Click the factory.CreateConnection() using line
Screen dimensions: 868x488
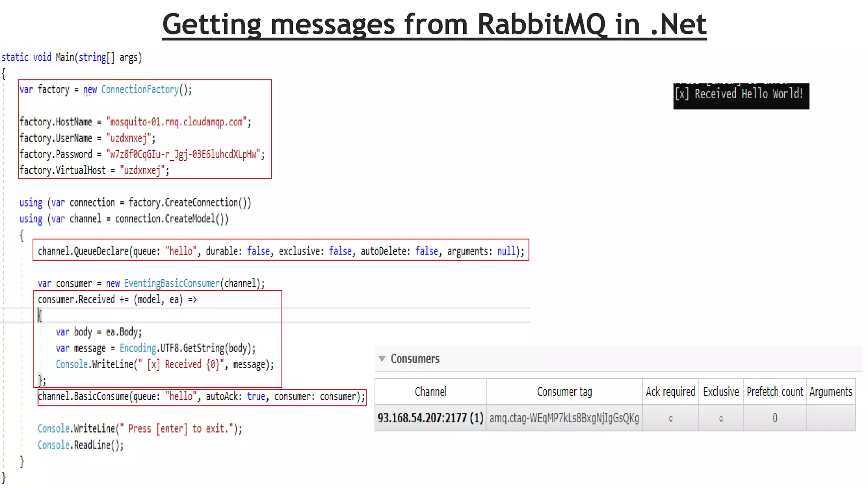[135, 203]
